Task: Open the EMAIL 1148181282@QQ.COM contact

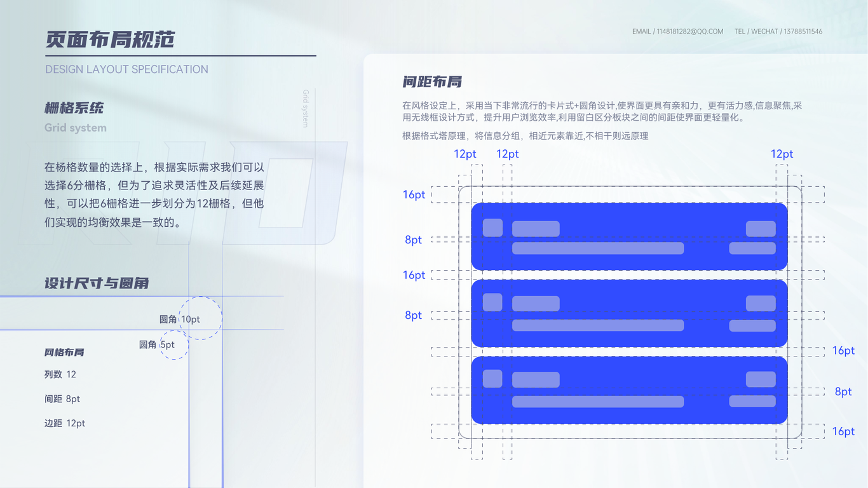Action: tap(677, 31)
